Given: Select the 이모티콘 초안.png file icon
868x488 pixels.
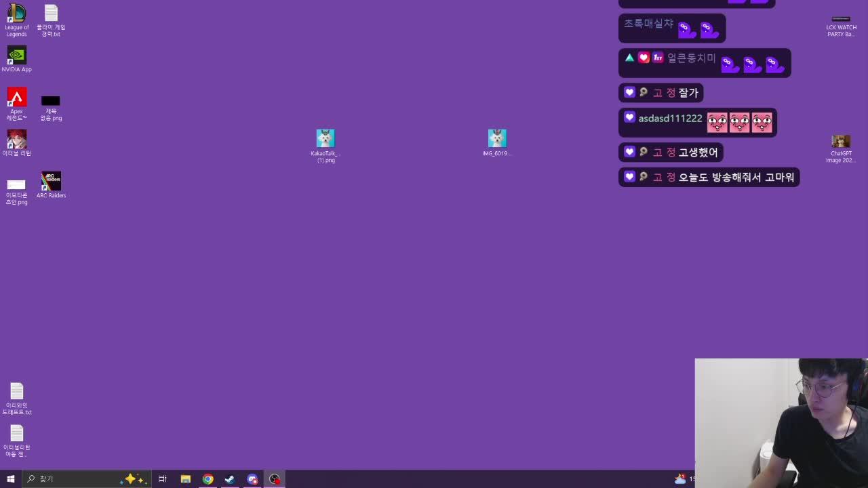Looking at the screenshot, I should pyautogui.click(x=17, y=192).
